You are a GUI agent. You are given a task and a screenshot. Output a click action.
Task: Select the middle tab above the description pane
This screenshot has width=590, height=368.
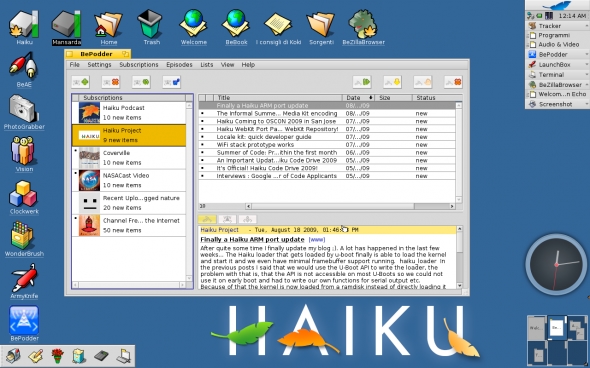pos(227,219)
